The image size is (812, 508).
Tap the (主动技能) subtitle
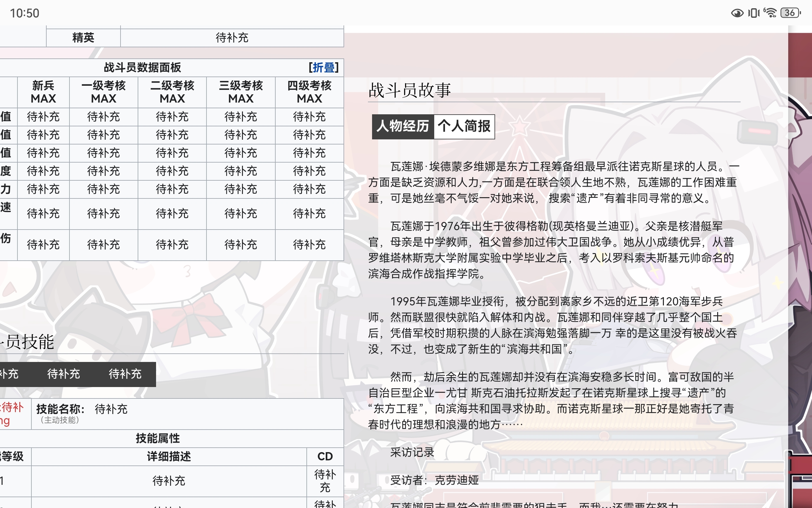[x=60, y=420]
